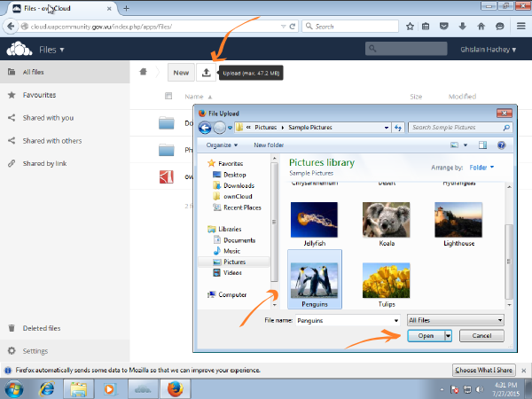Viewport: 532px width, 399px height.
Task: Open Arrange by Folder dropdown
Action: pos(481,168)
